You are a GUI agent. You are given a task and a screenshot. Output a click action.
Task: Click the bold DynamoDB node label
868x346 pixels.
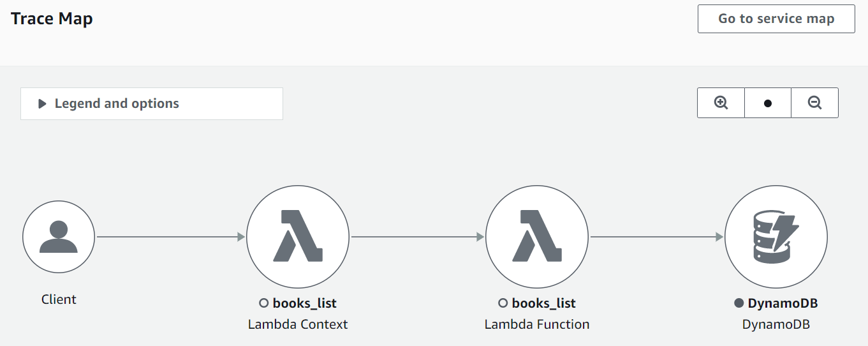(x=783, y=303)
